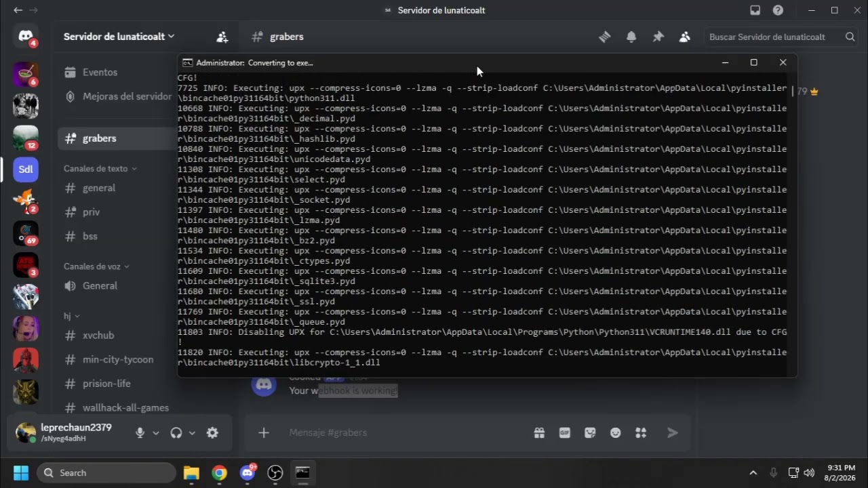Open sticker picker in message bar
868x488 pixels.
590,432
